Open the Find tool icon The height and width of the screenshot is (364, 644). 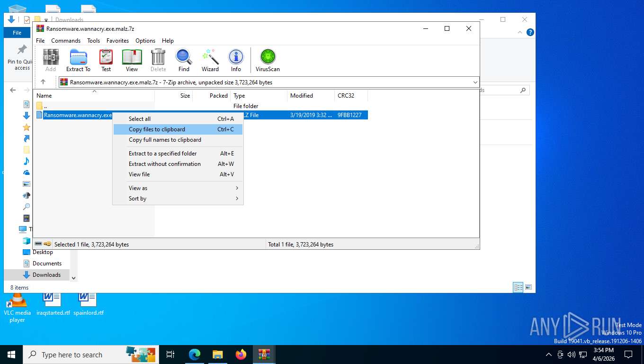[184, 60]
